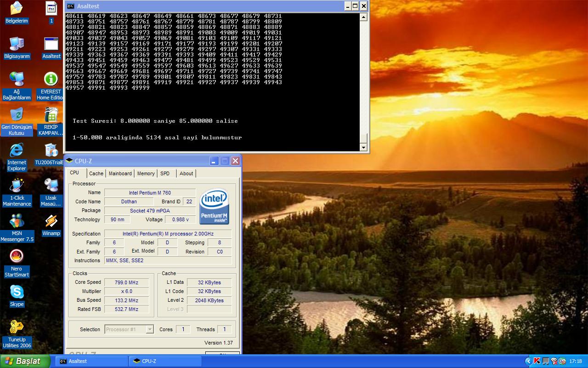Switch to Asaltest via taskbar button
Screen dimensions: 588x368
[x=91, y=361]
